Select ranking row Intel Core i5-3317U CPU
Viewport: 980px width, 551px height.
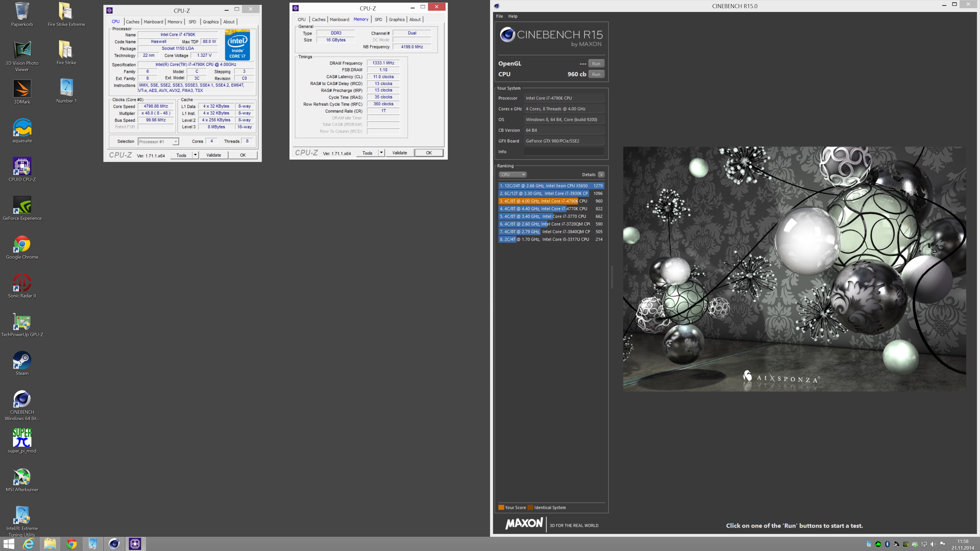(551, 239)
